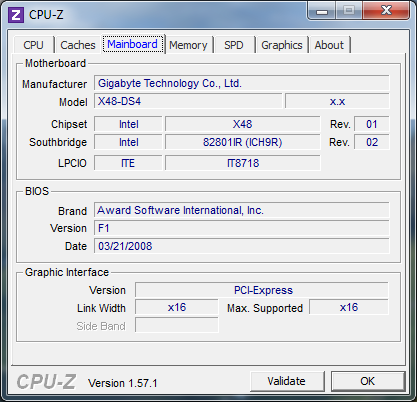
Task: Click the BIOS Brand label
Action: (x=72, y=211)
